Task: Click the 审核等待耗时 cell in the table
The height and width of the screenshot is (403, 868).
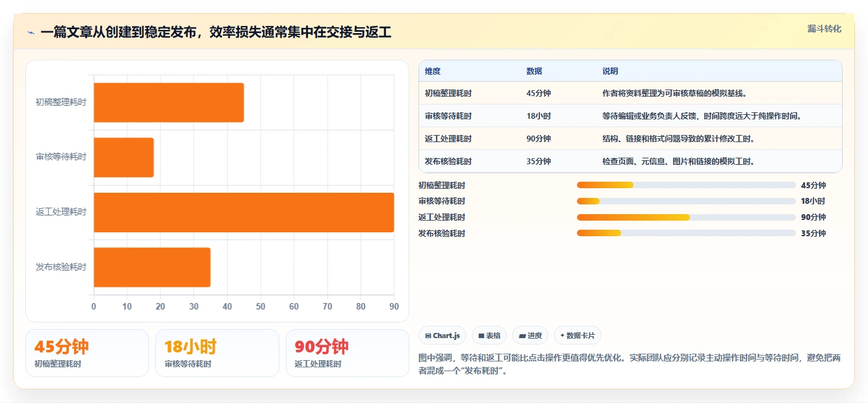Action: click(x=448, y=116)
